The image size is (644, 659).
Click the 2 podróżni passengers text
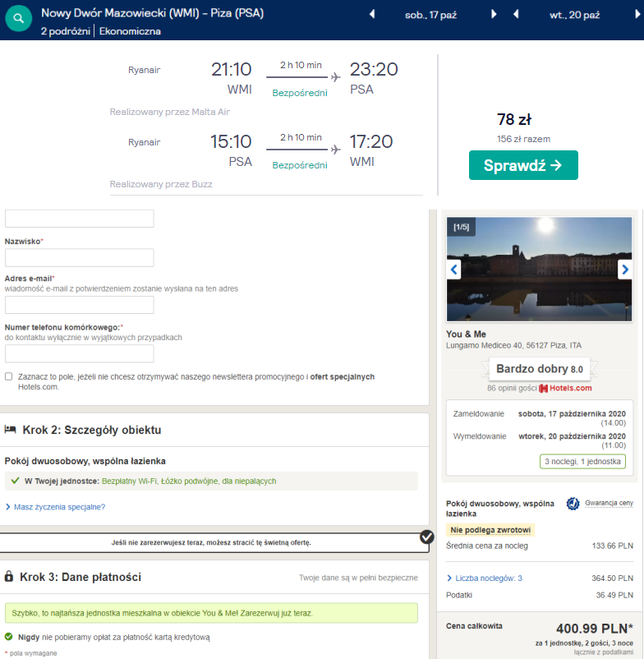click(x=66, y=31)
